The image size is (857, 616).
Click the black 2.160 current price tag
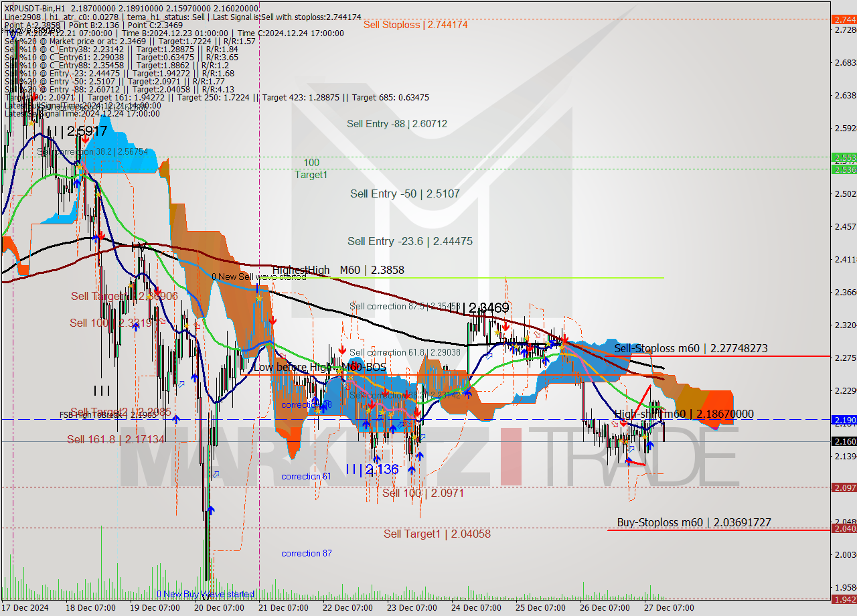tap(844, 441)
